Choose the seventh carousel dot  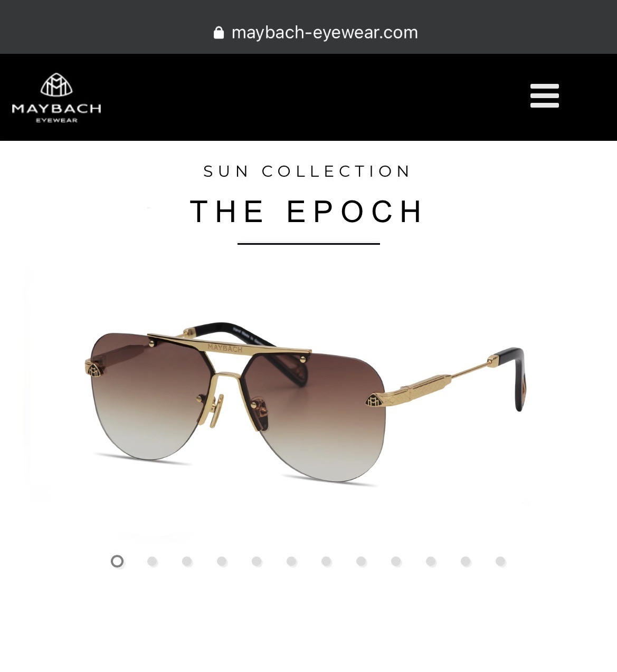[326, 561]
